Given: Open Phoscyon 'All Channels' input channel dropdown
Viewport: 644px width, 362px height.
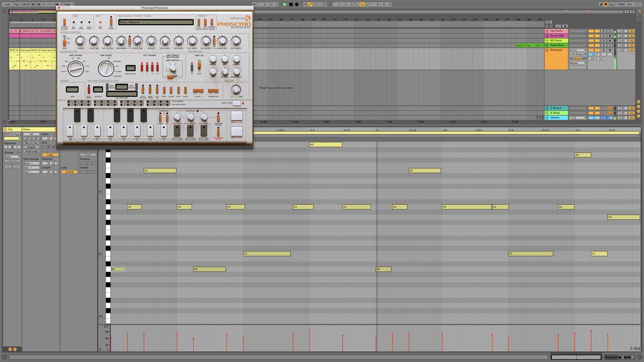Looking at the screenshot, I should pyautogui.click(x=578, y=55).
